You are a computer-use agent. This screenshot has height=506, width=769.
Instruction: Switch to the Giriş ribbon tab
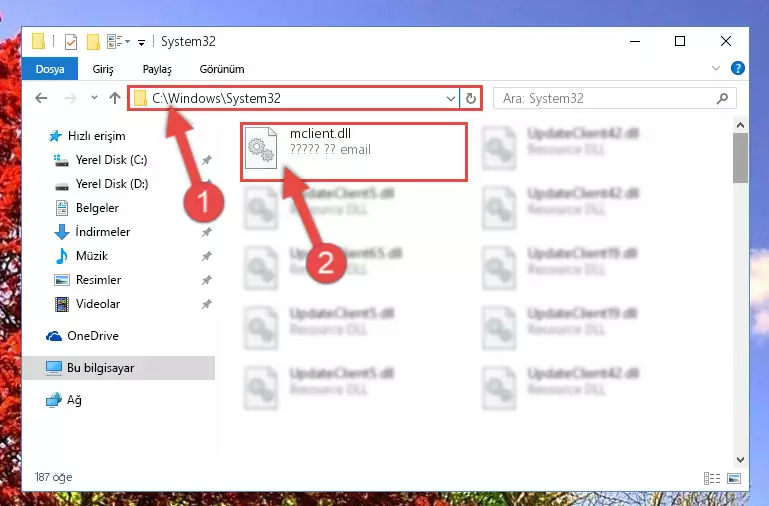[x=103, y=69]
